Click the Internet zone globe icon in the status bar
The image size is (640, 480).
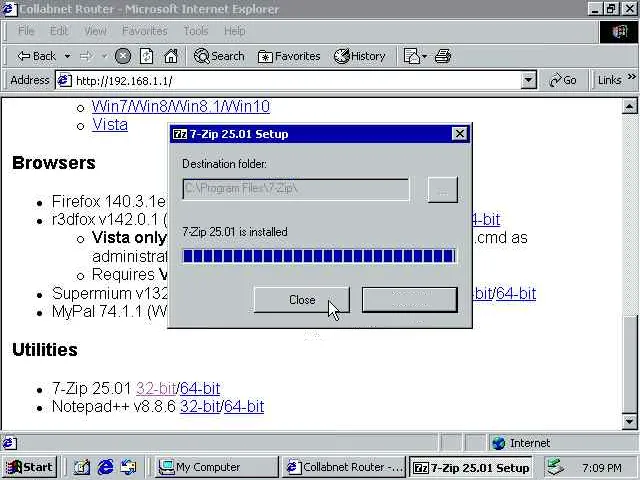click(498, 443)
